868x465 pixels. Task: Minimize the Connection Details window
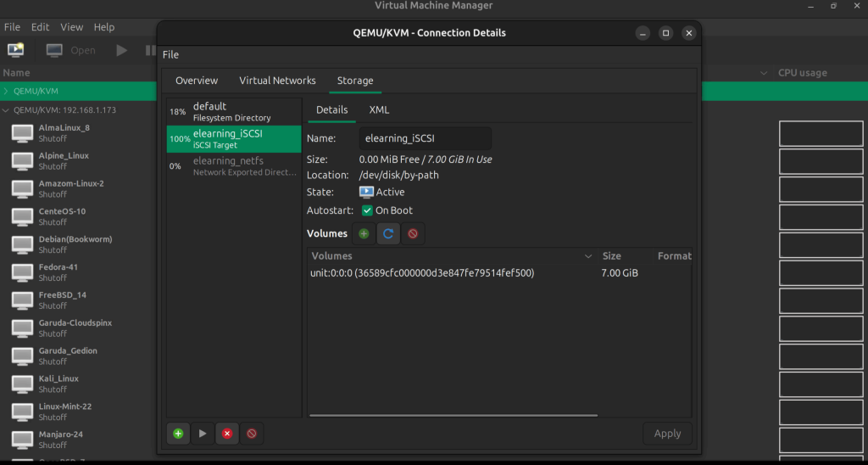pyautogui.click(x=643, y=33)
